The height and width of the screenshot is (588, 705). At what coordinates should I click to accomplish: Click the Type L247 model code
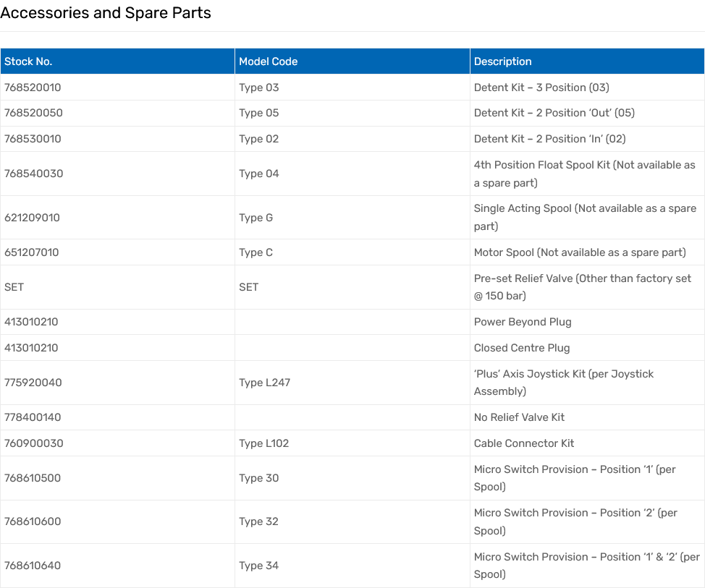(264, 383)
